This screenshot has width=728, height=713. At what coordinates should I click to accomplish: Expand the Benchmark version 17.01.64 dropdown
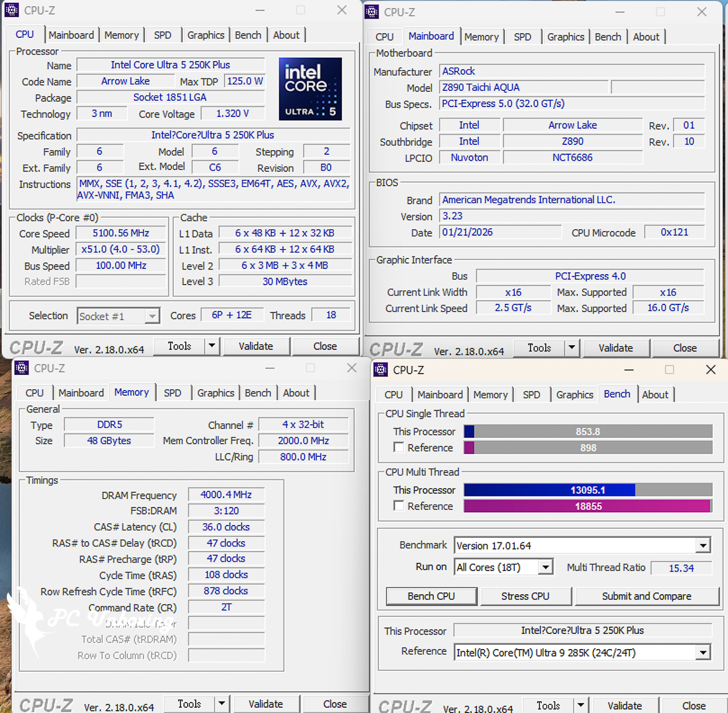click(x=703, y=546)
